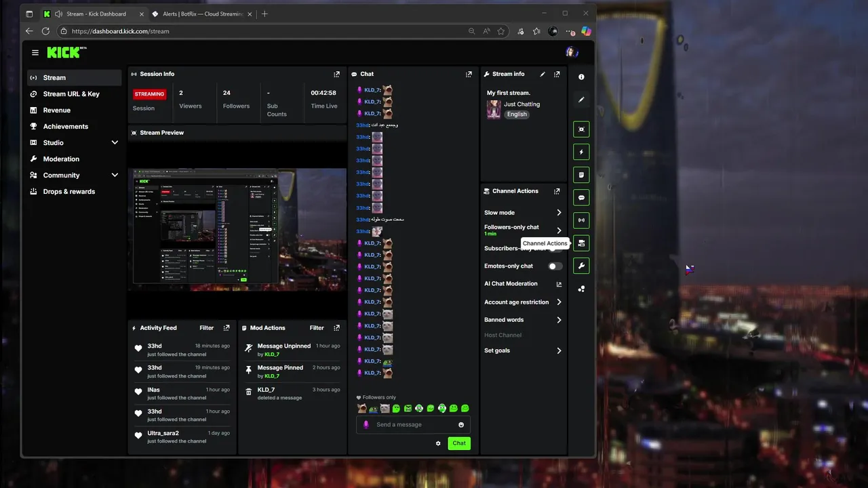Click the Stream Preview video thumbnail
This screenshot has height=488, width=868.
(237, 230)
